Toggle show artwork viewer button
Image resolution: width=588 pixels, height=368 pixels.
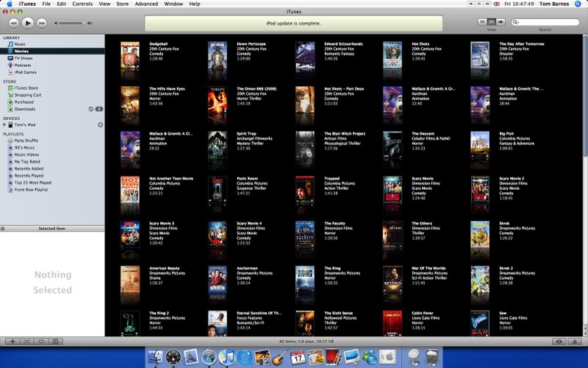(x=56, y=342)
